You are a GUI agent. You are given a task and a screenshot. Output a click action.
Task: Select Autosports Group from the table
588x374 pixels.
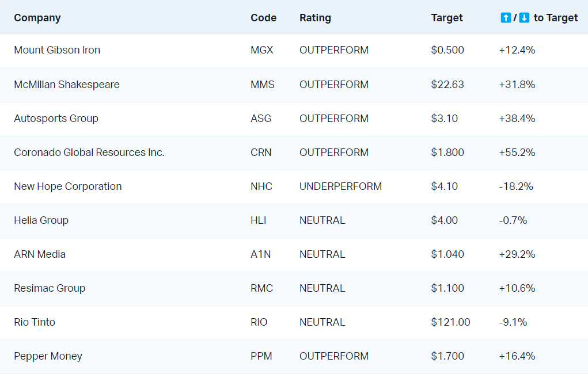coord(56,119)
